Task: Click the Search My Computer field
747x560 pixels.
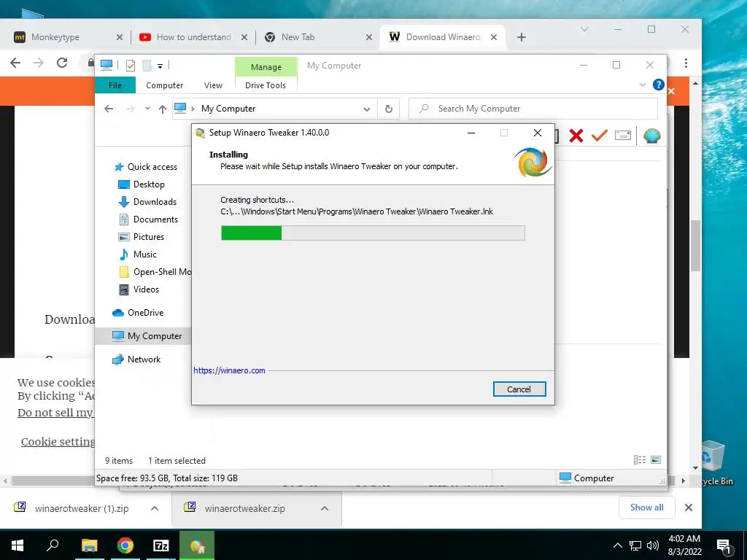Action: [x=533, y=109]
